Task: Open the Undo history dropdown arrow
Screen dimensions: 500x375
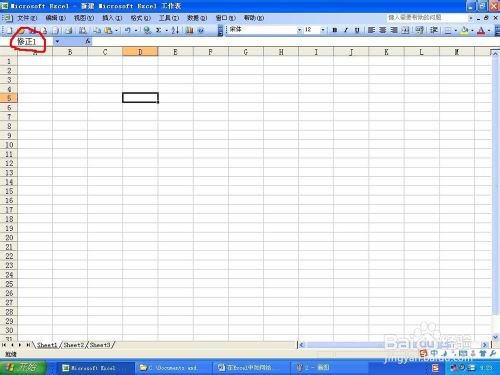Action: point(136,30)
